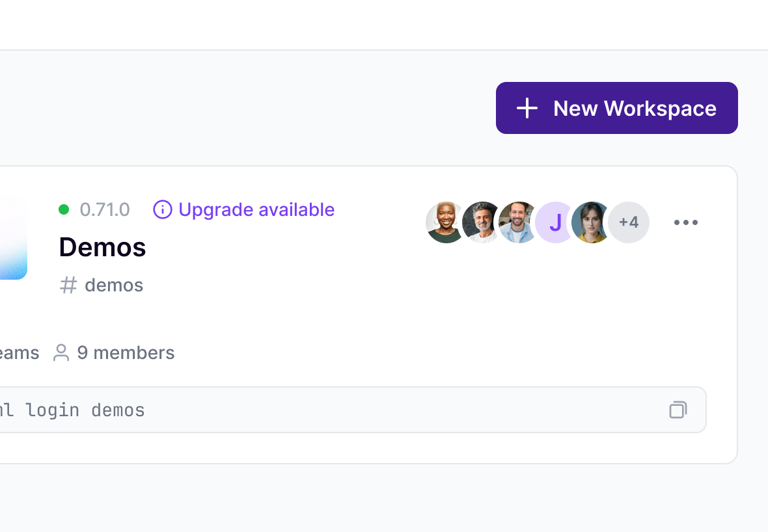Click the person icon beside 9 members
This screenshot has width=768, height=532.
pos(61,352)
